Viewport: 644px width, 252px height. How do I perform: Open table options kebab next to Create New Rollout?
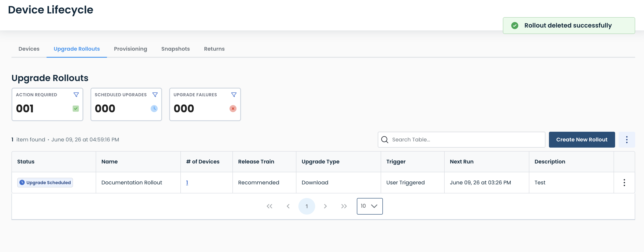(x=627, y=140)
